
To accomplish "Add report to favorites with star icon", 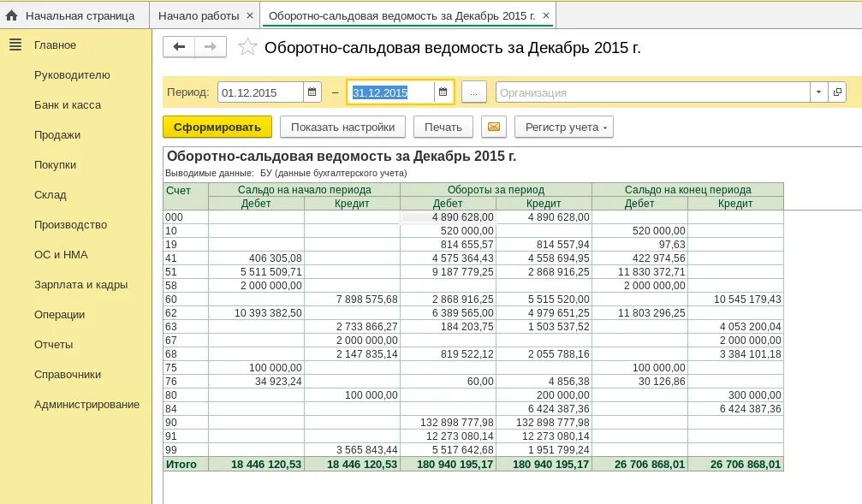I will coord(247,47).
